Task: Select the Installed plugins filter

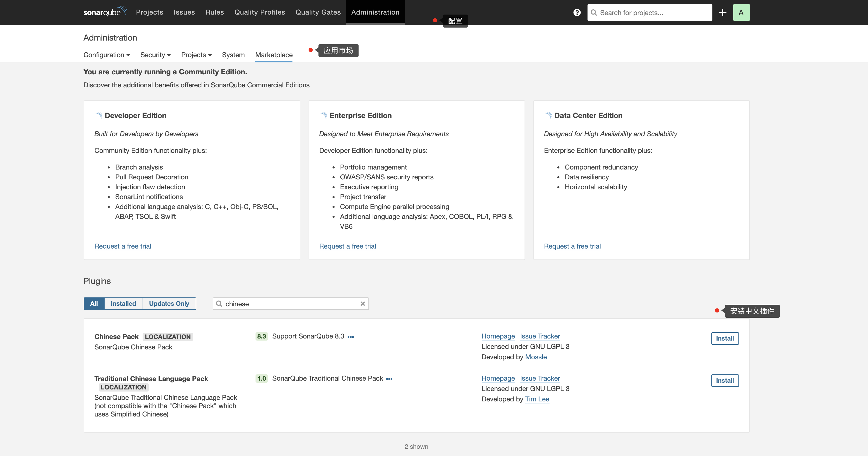Action: [x=123, y=303]
